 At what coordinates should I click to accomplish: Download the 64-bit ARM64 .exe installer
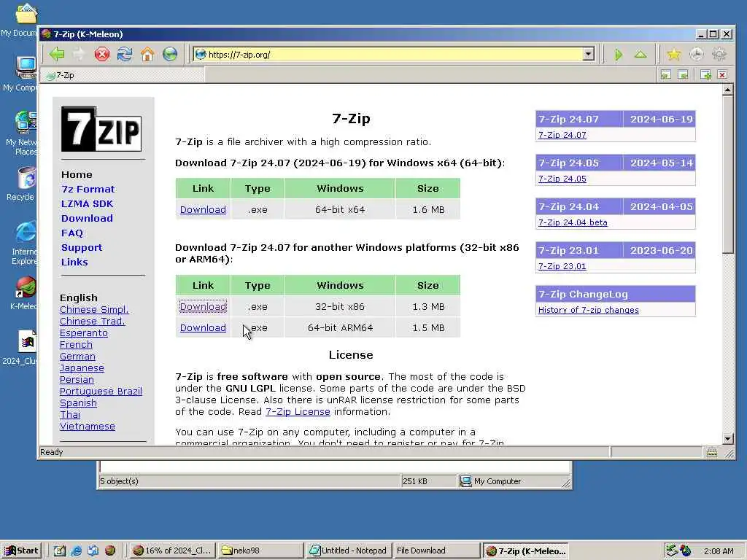(203, 327)
